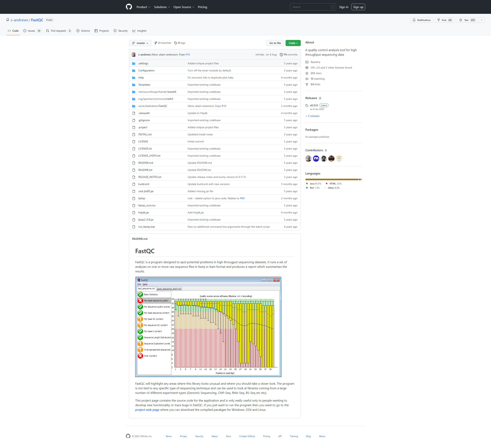491x448 pixels.
Task: Follow the project web page link
Action: [x=147, y=410]
